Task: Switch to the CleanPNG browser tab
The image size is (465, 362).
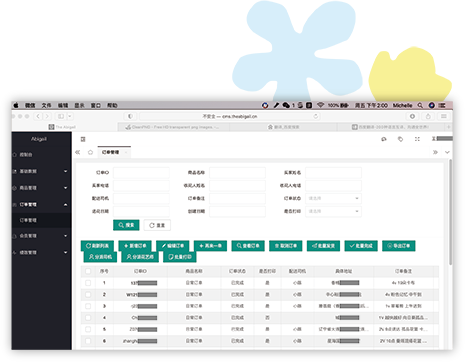Action: 173,127
